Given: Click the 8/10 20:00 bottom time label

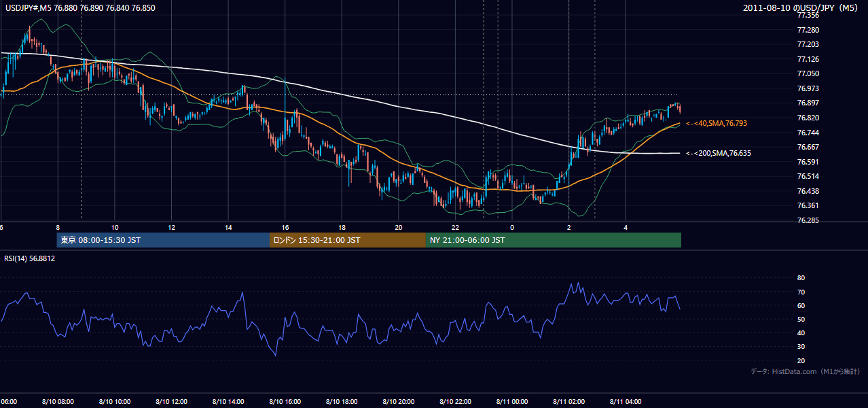Looking at the screenshot, I should click(x=400, y=402).
